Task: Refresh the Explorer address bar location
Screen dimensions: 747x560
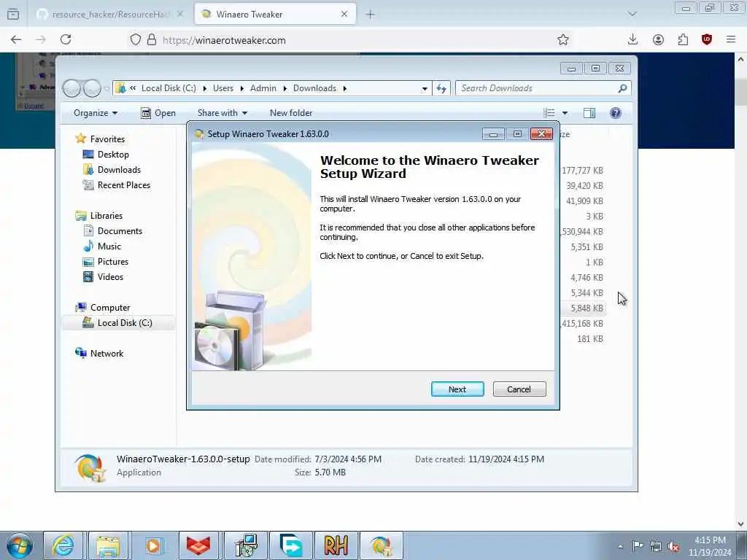Action: pos(441,88)
